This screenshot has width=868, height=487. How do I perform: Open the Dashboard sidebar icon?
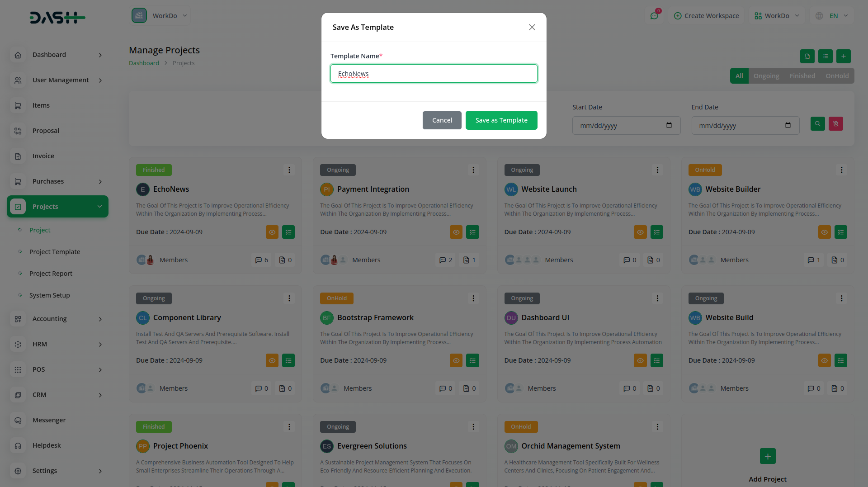(x=18, y=55)
